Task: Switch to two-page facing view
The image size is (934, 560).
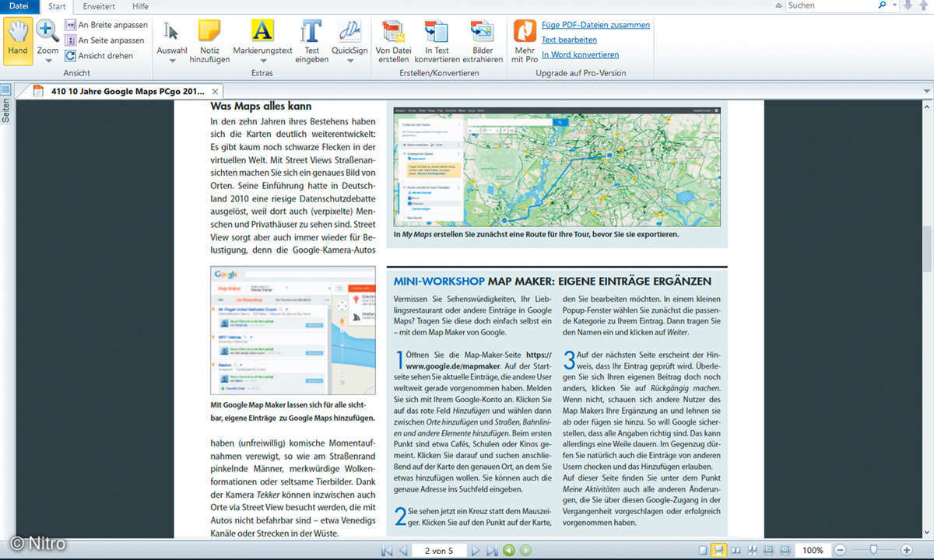Action: pos(736,550)
